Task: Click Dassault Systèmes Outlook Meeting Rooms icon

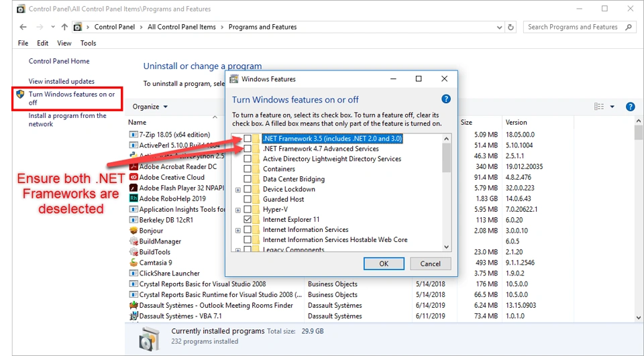Action: 133,305
